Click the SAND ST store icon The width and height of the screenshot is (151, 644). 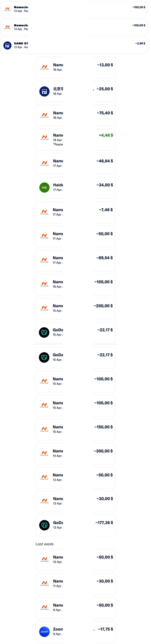[7, 45]
